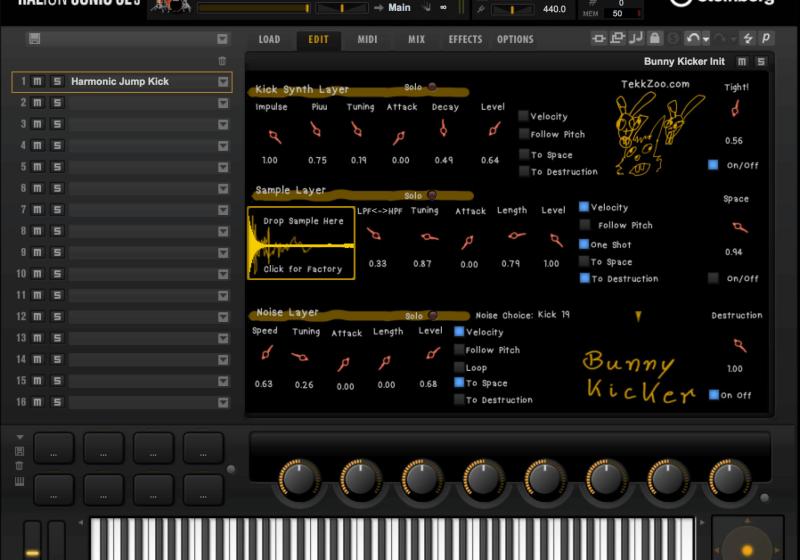
Task: Click the Kick Synth Layer Decay knob
Action: coord(443,129)
